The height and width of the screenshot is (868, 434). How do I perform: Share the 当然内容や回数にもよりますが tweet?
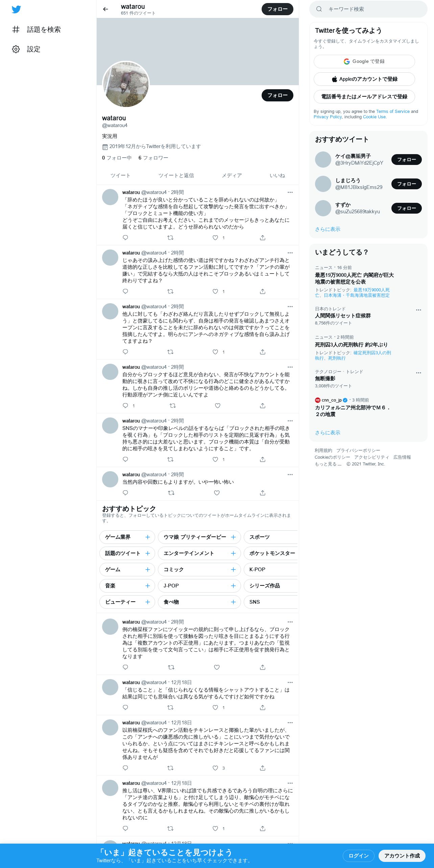(x=263, y=493)
